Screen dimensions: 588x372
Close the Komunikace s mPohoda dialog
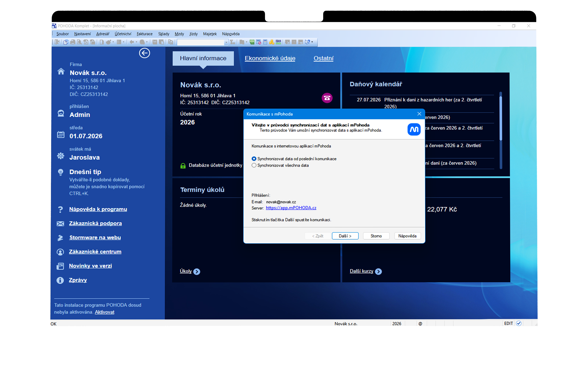419,114
